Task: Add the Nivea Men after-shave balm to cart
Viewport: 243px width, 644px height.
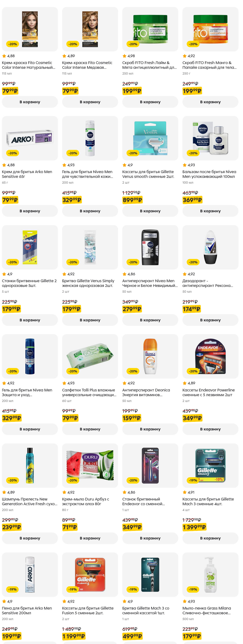Action: click(210, 211)
